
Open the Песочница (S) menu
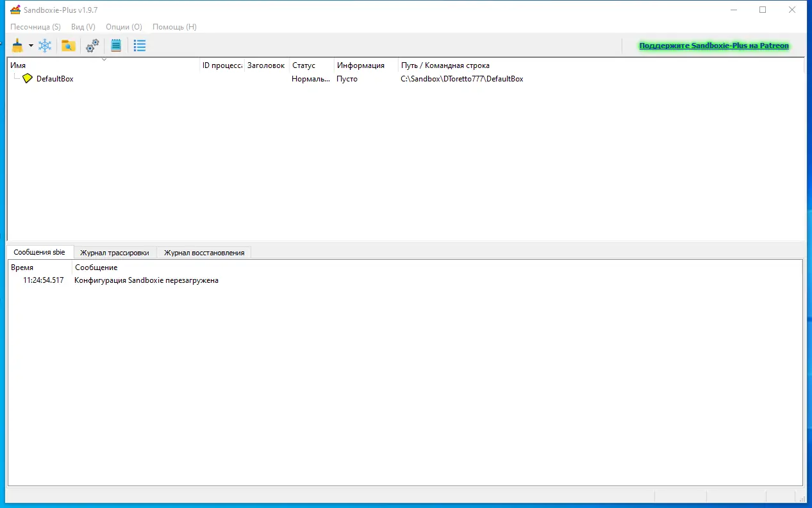(35, 27)
